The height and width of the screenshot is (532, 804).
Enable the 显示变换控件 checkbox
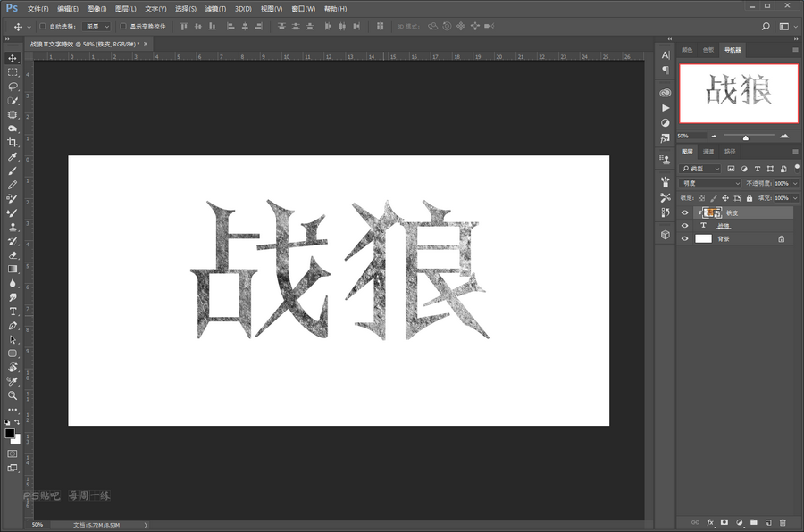tap(123, 27)
